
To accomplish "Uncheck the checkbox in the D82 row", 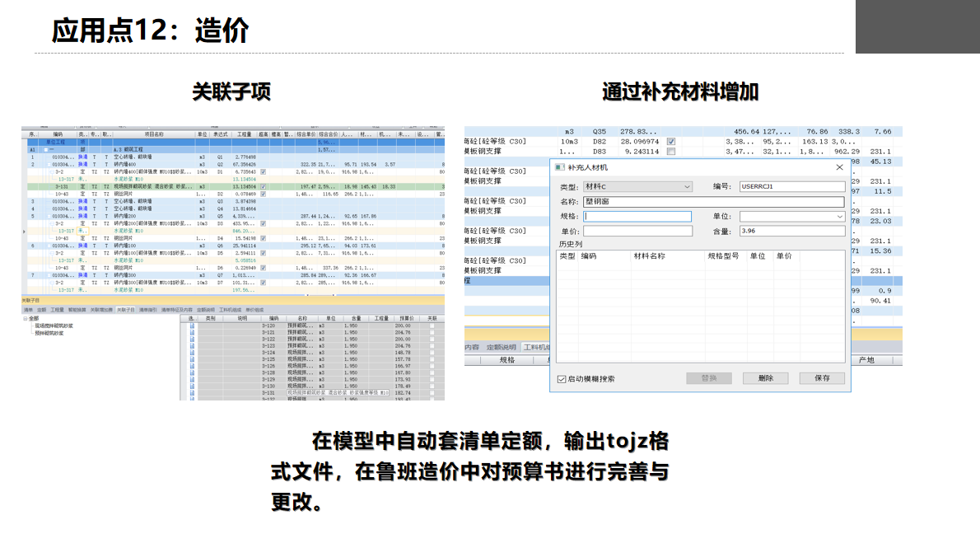I will click(671, 141).
